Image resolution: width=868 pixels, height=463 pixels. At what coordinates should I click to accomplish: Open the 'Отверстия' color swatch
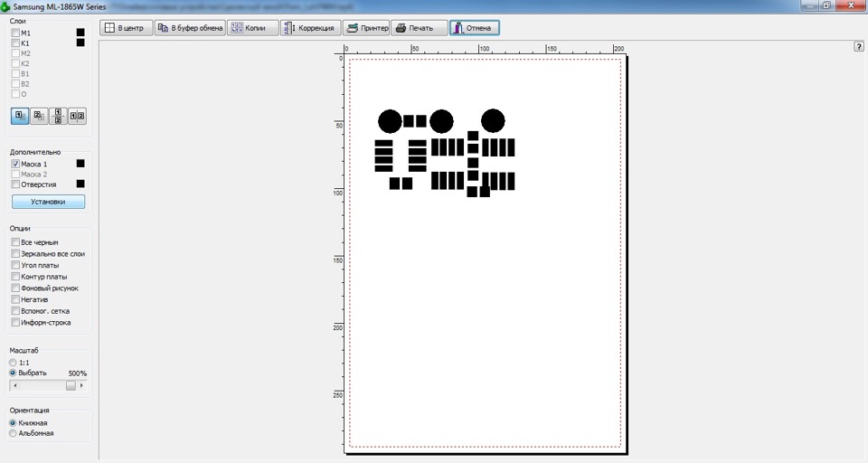(80, 184)
